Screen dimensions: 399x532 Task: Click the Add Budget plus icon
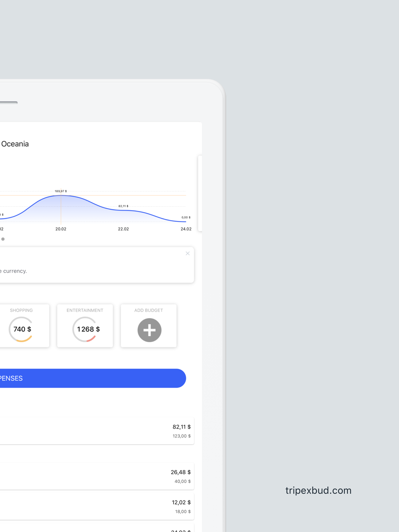pyautogui.click(x=149, y=330)
